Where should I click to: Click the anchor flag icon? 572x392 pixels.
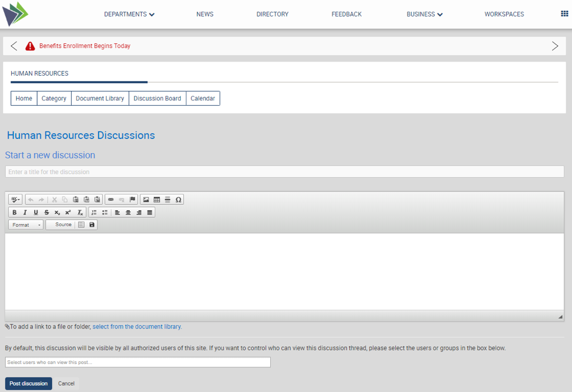click(132, 200)
